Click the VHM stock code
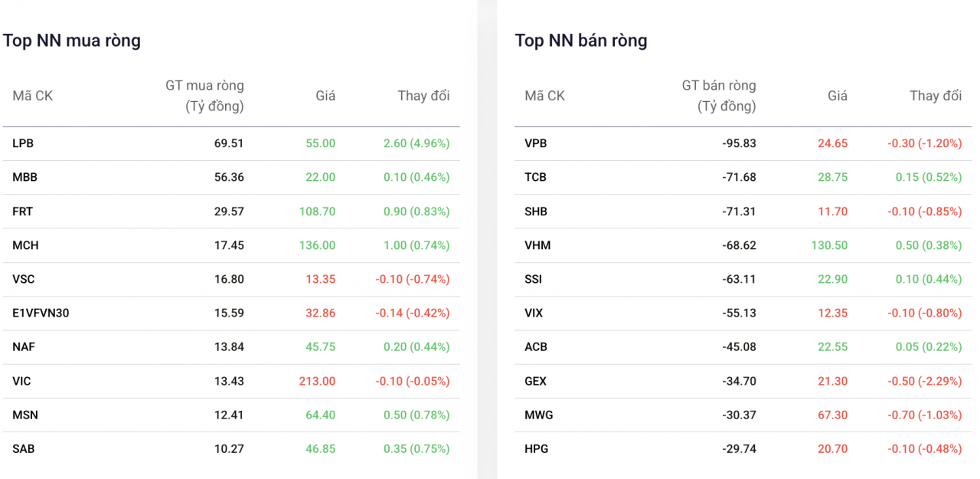The image size is (980, 479). (537, 245)
